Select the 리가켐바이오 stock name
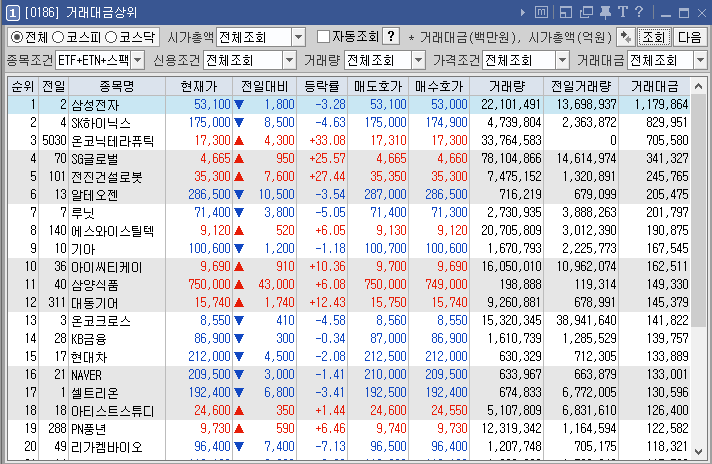Image resolution: width=712 pixels, height=464 pixels. click(x=106, y=447)
